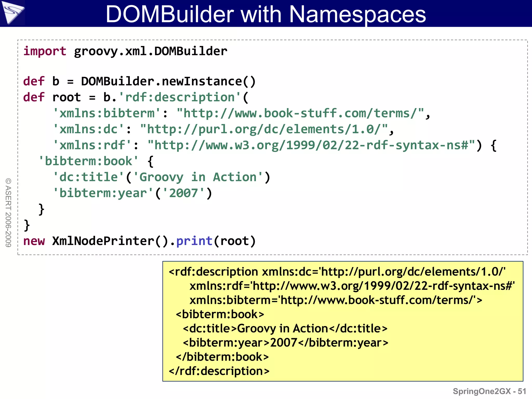The image size is (532, 399).
Task: Click DOMBuilder.newInstance() call
Action: click(168, 82)
